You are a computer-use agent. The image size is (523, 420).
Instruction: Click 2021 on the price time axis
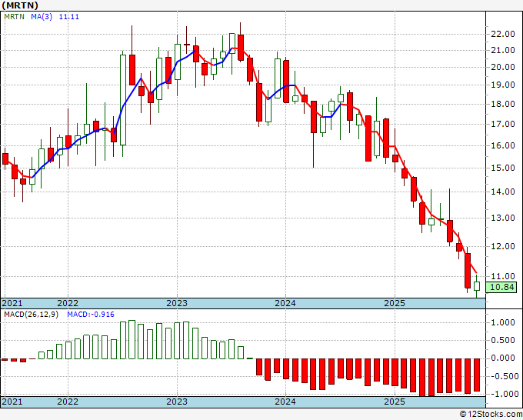(12, 303)
